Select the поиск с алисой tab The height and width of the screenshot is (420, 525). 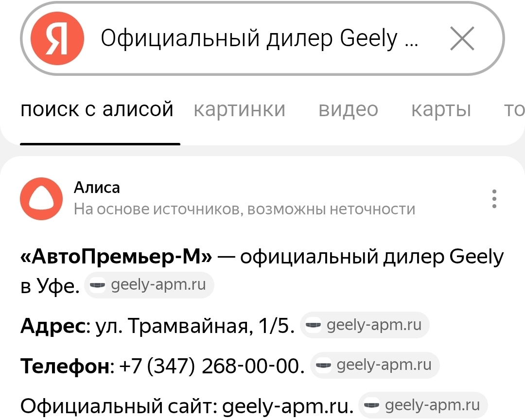pyautogui.click(x=97, y=109)
